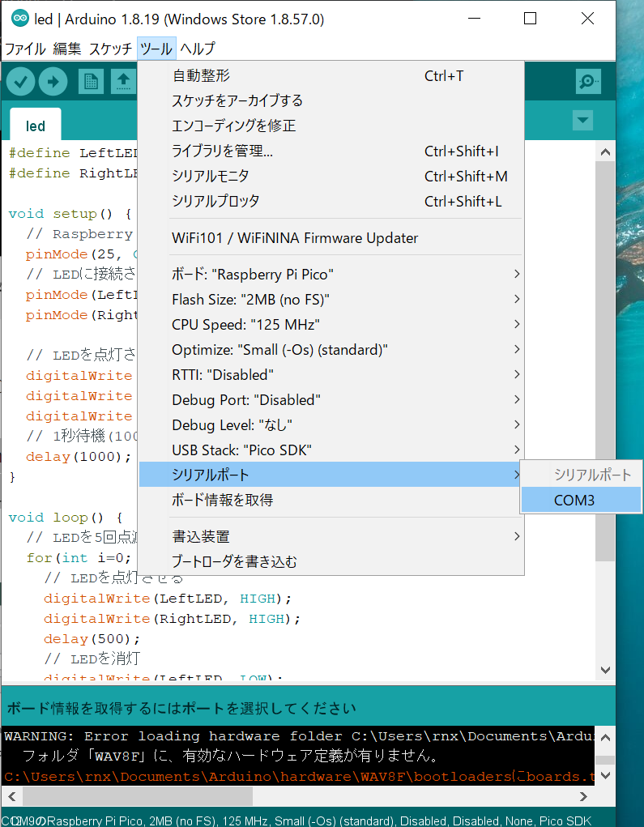The height and width of the screenshot is (827, 644).
Task: Click the editor scrollbar down arrow
Action: pos(605,670)
